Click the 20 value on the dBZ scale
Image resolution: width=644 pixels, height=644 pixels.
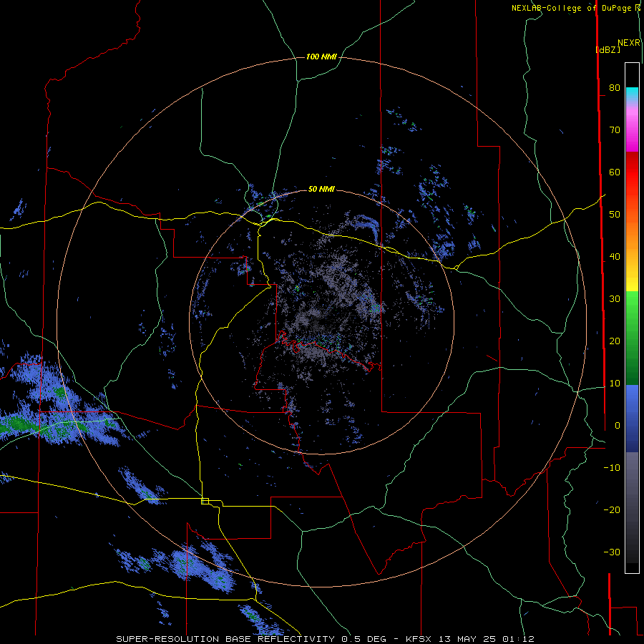[x=615, y=341]
